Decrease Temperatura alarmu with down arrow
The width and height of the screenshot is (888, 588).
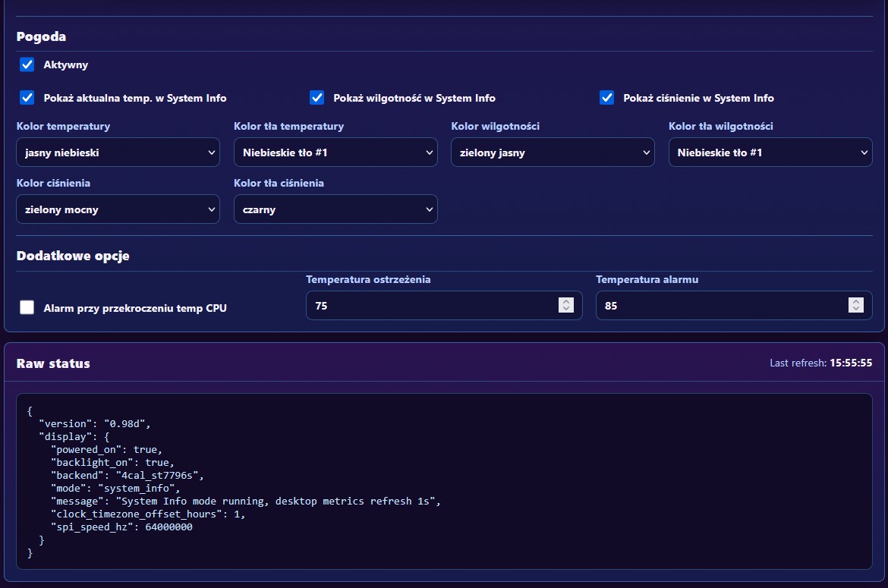(855, 309)
